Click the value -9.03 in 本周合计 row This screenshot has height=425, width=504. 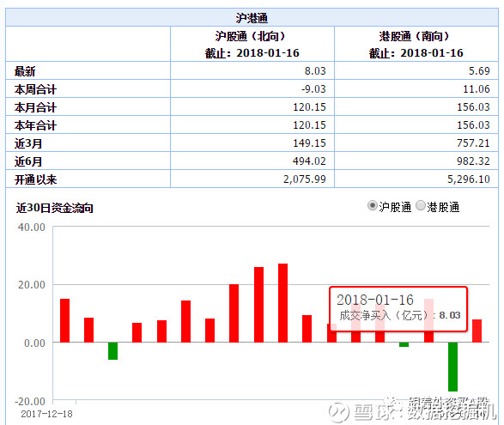[313, 88]
